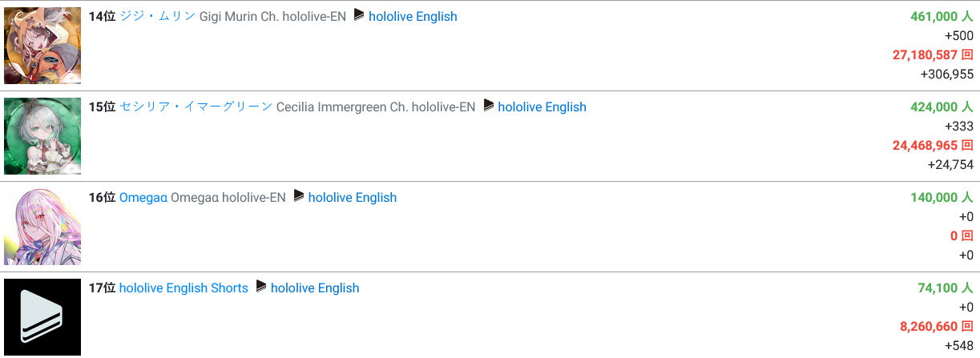The width and height of the screenshot is (980, 358).
Task: Click the 140,000 人 subscriber count
Action: (942, 197)
